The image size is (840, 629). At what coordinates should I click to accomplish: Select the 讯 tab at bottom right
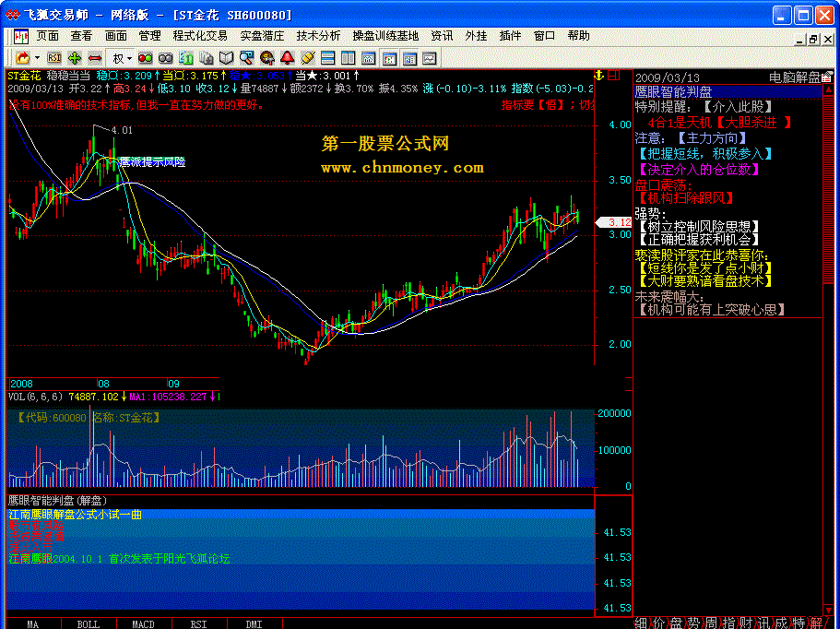click(x=763, y=623)
